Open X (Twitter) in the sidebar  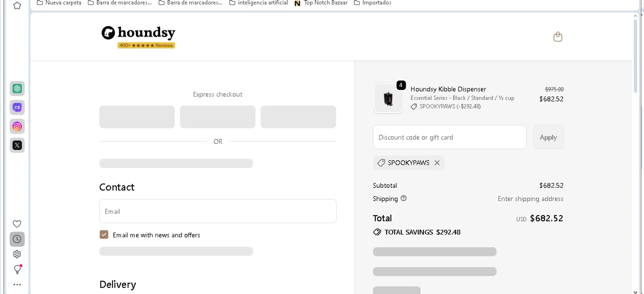pos(17,145)
